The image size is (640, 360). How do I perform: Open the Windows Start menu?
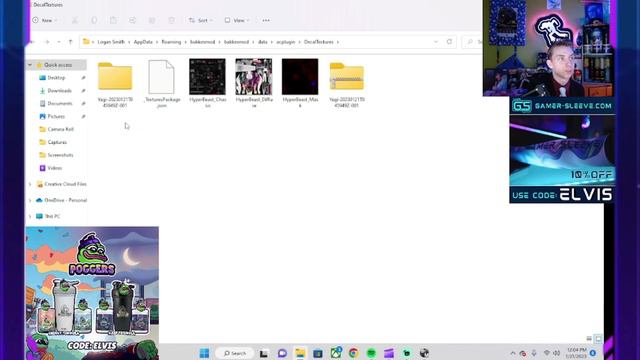click(x=204, y=353)
